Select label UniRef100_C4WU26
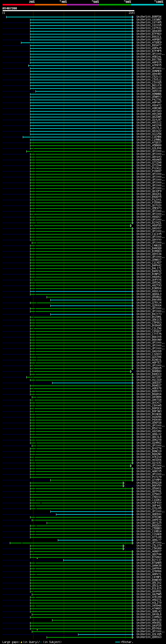Viewport: 166px width, 644px height. [x=149, y=246]
